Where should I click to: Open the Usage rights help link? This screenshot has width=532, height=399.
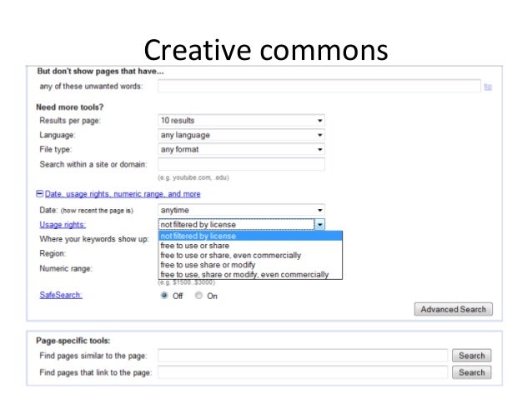pos(63,224)
